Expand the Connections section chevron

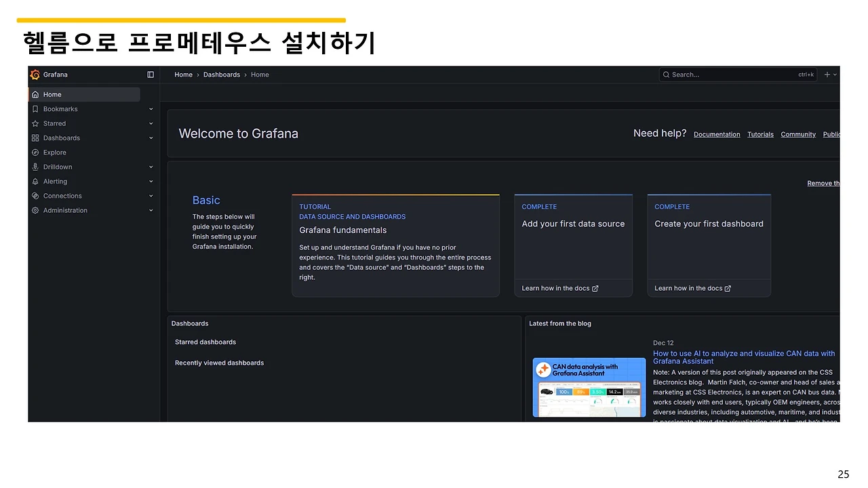[151, 196]
